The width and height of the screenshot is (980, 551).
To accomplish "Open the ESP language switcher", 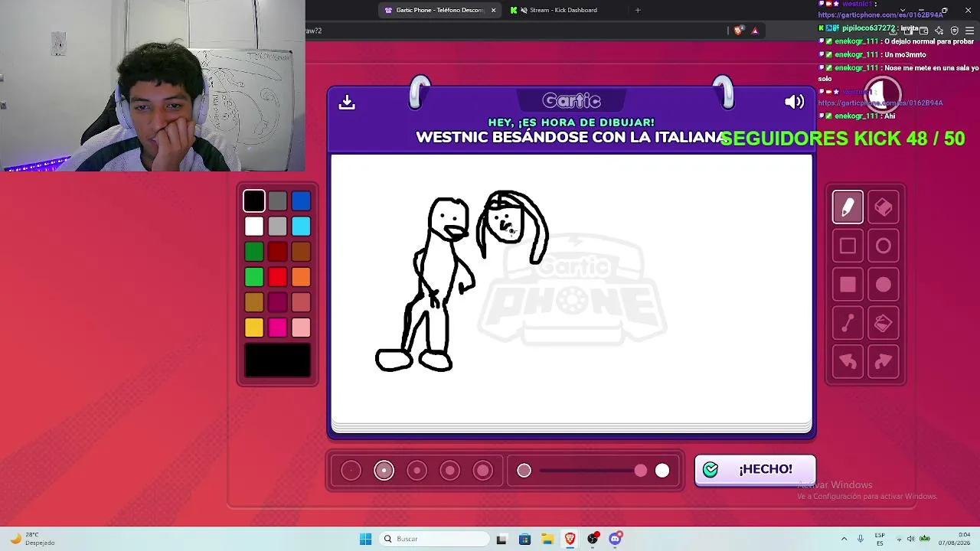I will click(x=880, y=539).
